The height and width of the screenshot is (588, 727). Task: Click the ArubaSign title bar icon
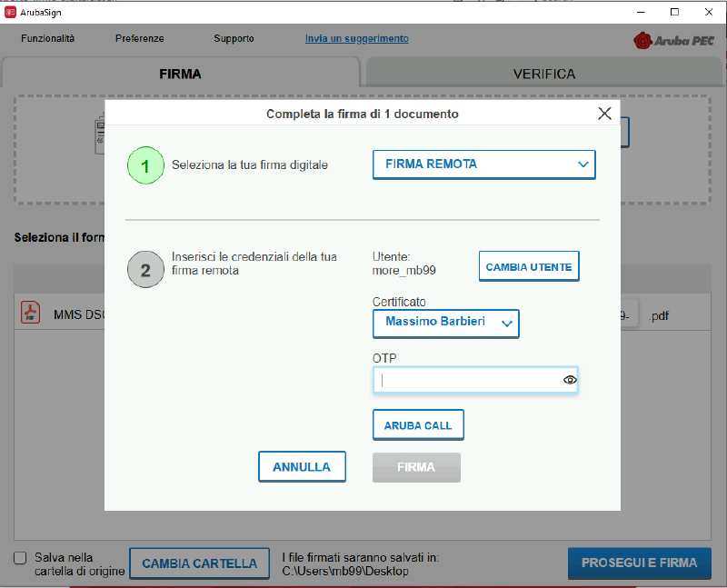point(10,13)
